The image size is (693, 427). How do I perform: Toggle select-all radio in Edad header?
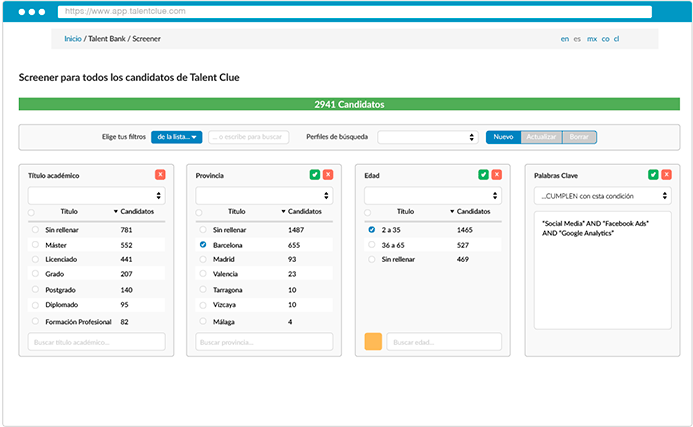pos(367,213)
